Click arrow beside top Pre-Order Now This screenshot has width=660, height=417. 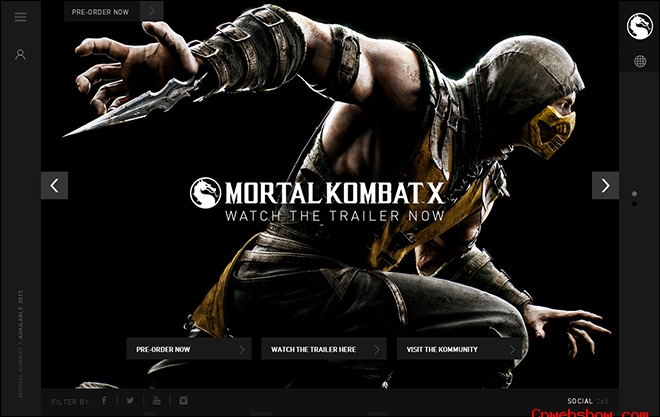point(152,11)
